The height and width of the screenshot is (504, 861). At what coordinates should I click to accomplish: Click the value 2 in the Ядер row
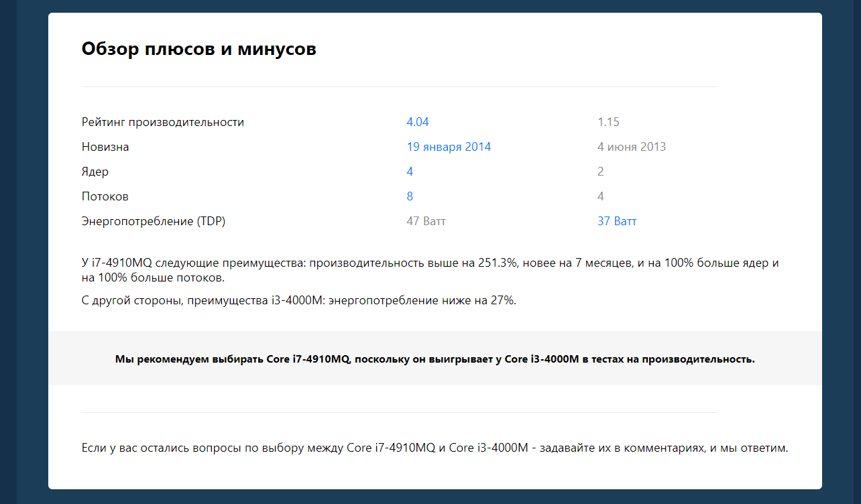point(601,172)
